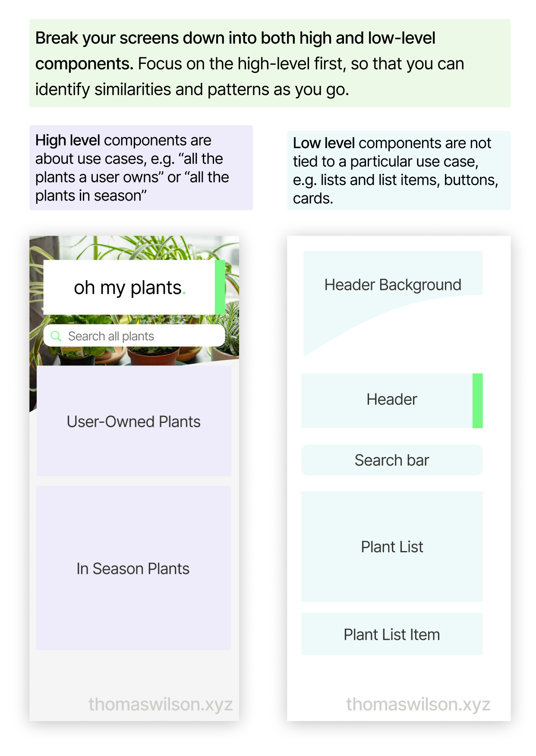
Task: Open thomaswilson.xyz link on left mockup
Action: 161,704
